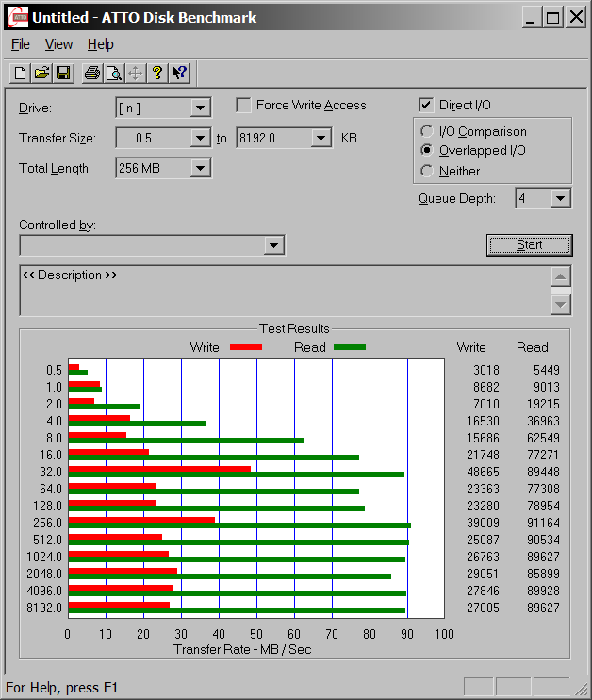Click the Save floppy disk icon
592x700 pixels.
[63, 73]
